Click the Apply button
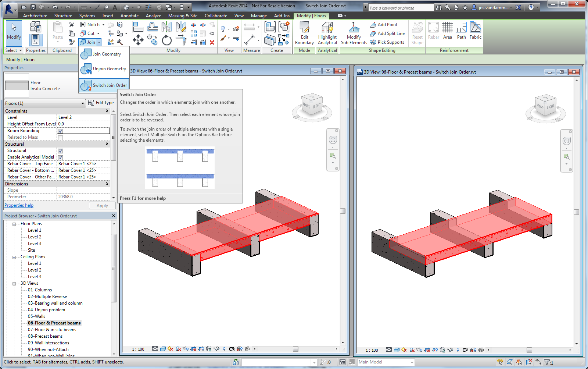Screen dimensions: 588x369 click(x=102, y=206)
